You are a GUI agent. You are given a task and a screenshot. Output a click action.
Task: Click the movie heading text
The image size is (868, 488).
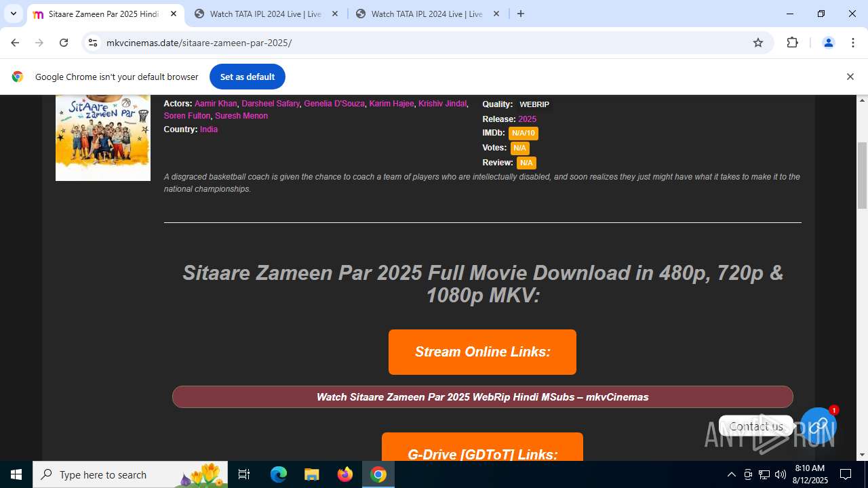[x=482, y=283]
